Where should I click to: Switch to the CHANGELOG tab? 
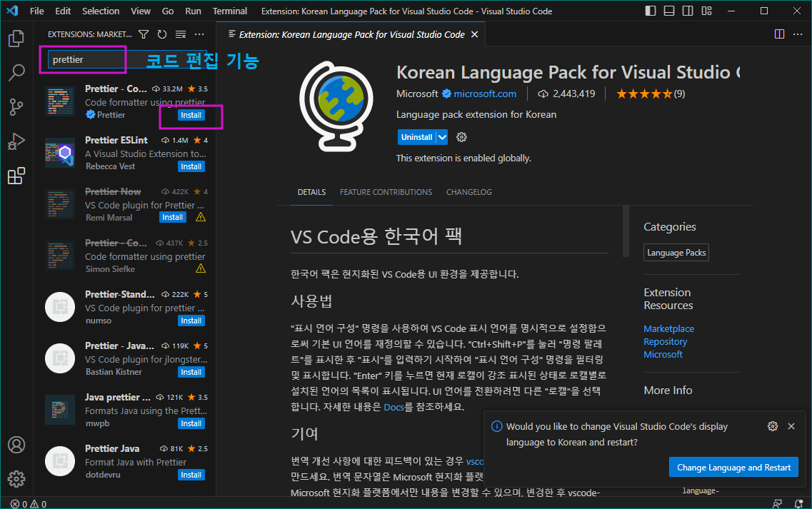pyautogui.click(x=469, y=192)
